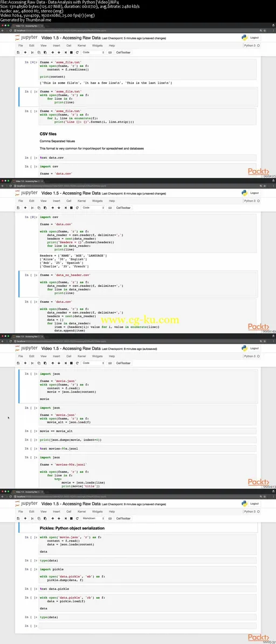The height and width of the screenshot is (644, 276).
Task: Save notebook in the 5-minutes-ago checkpoint frame
Action: pyautogui.click(x=18, y=52)
